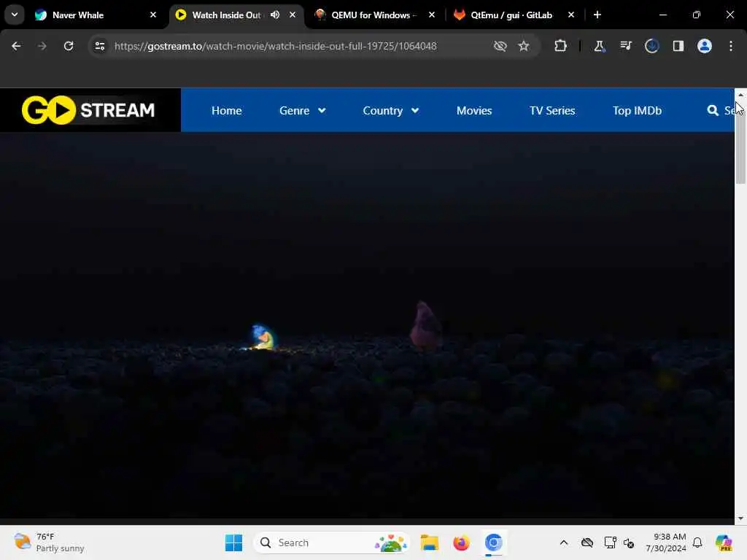Reload the current page
The image size is (747, 560).
[x=69, y=46]
